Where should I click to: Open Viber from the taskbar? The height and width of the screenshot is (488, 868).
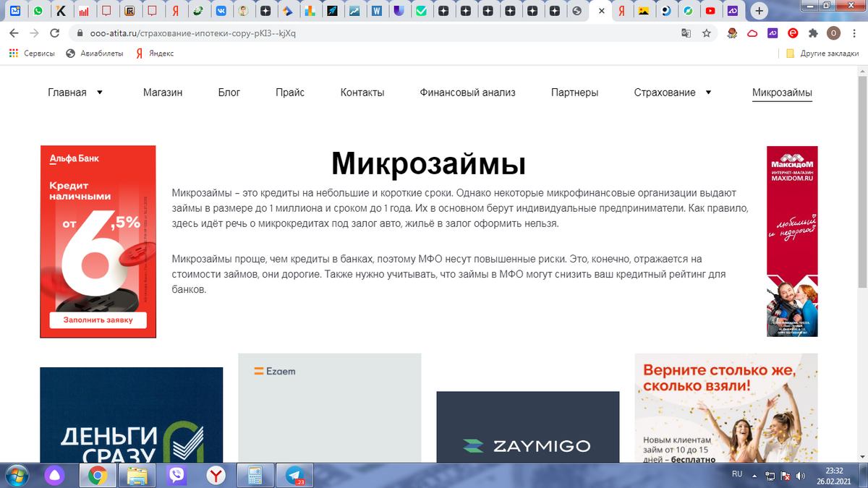[x=176, y=475]
